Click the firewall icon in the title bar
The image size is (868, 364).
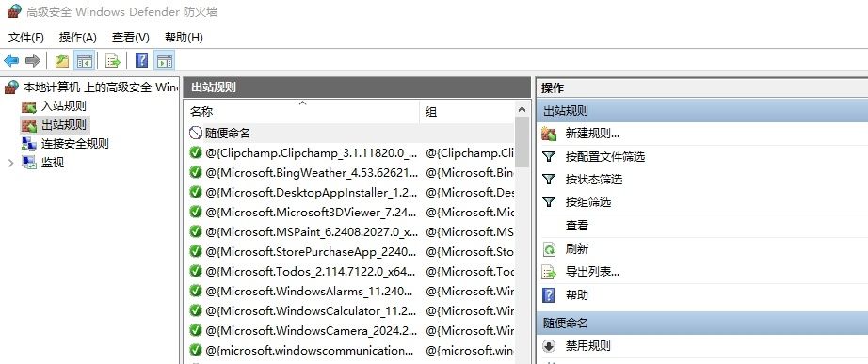14,11
